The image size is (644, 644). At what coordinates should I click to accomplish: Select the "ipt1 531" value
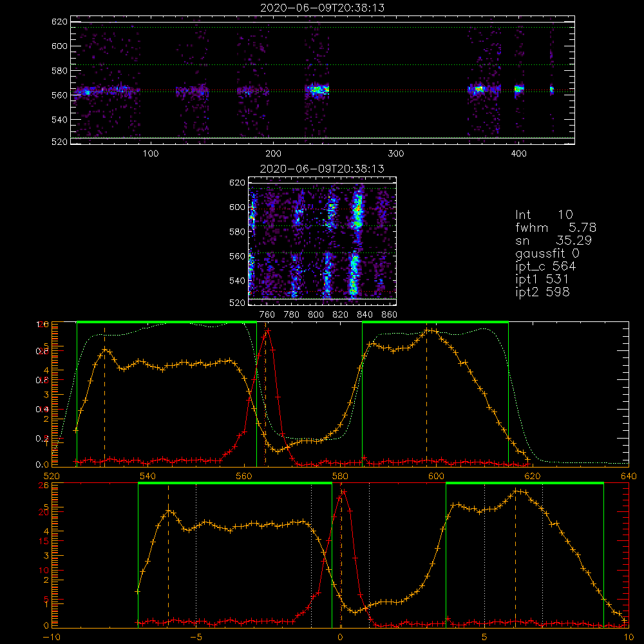(x=542, y=279)
